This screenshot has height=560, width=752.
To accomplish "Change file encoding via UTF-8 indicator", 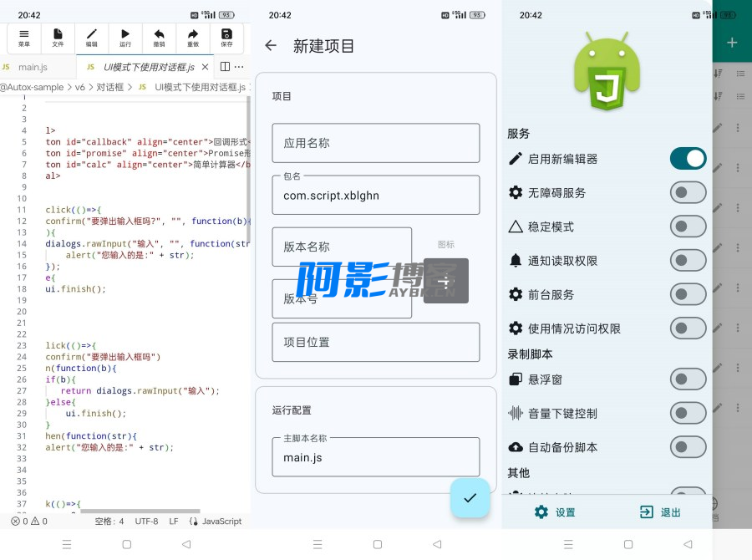I will [x=146, y=521].
